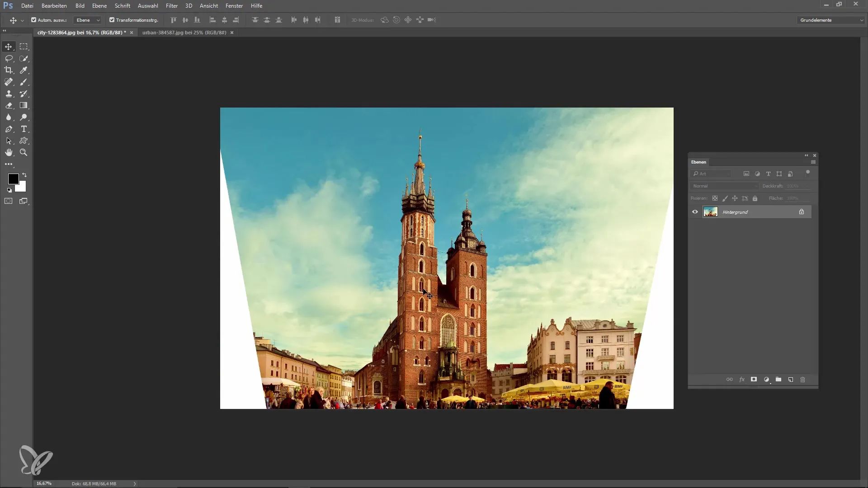This screenshot has height=488, width=868.
Task: Select the Move tool
Action: click(9, 47)
